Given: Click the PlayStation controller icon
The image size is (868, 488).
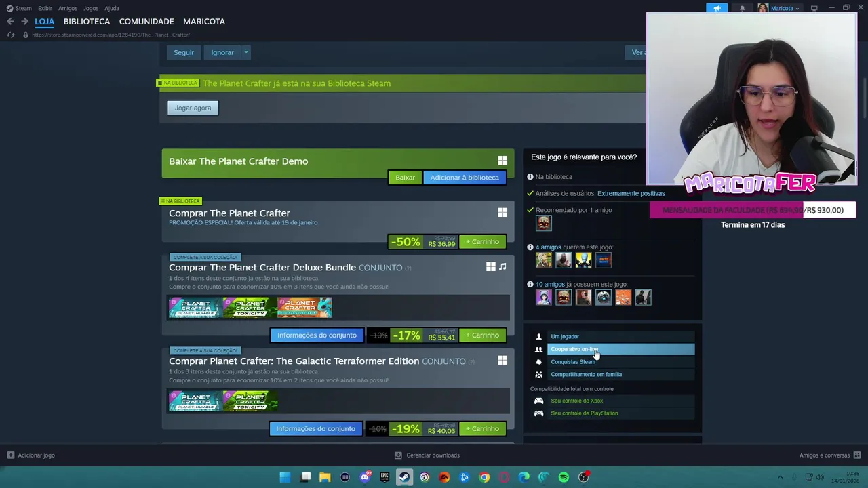Looking at the screenshot, I should click(539, 413).
